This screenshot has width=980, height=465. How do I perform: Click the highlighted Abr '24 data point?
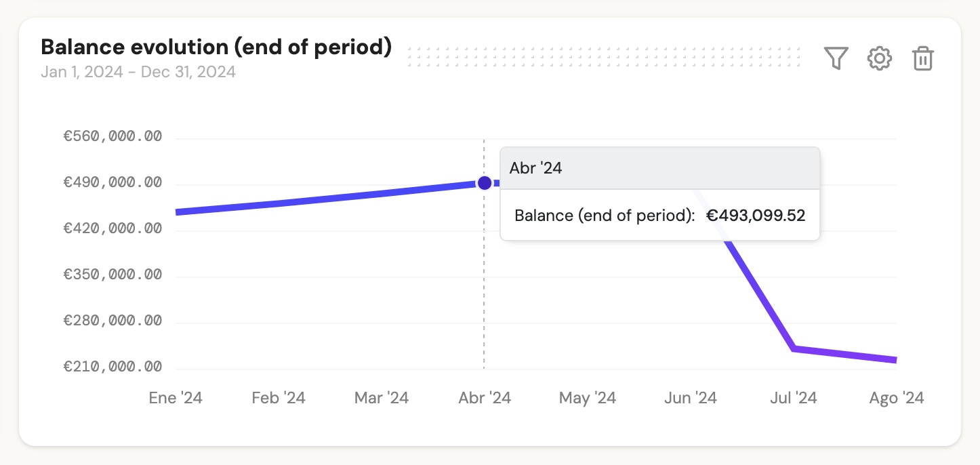485,183
